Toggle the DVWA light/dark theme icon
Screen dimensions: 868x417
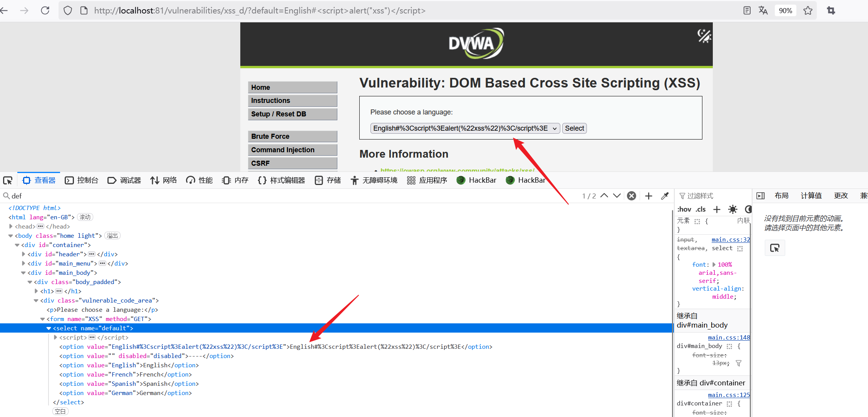coord(704,35)
